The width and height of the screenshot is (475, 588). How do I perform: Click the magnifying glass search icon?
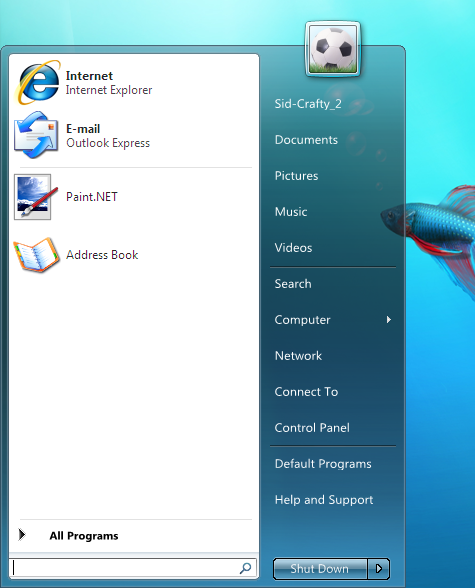245,568
